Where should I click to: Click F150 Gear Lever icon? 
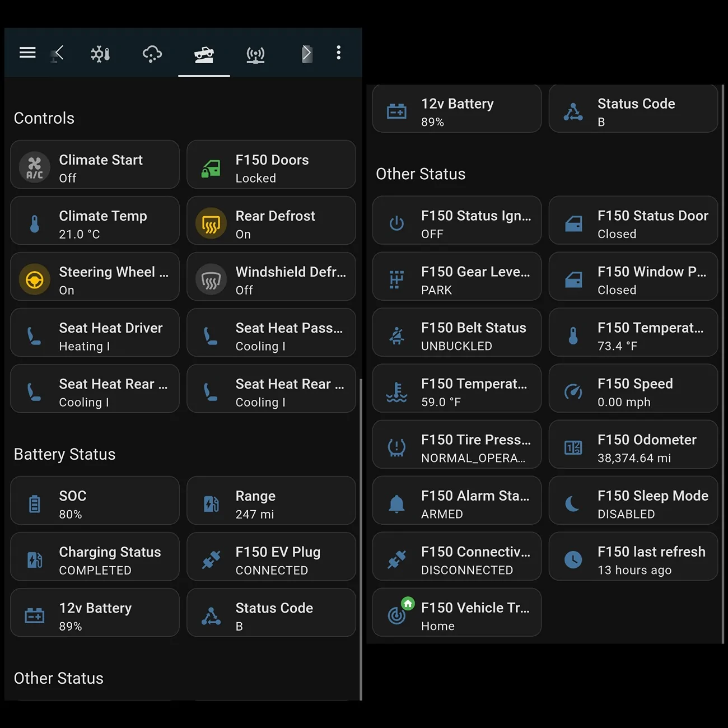click(x=396, y=279)
